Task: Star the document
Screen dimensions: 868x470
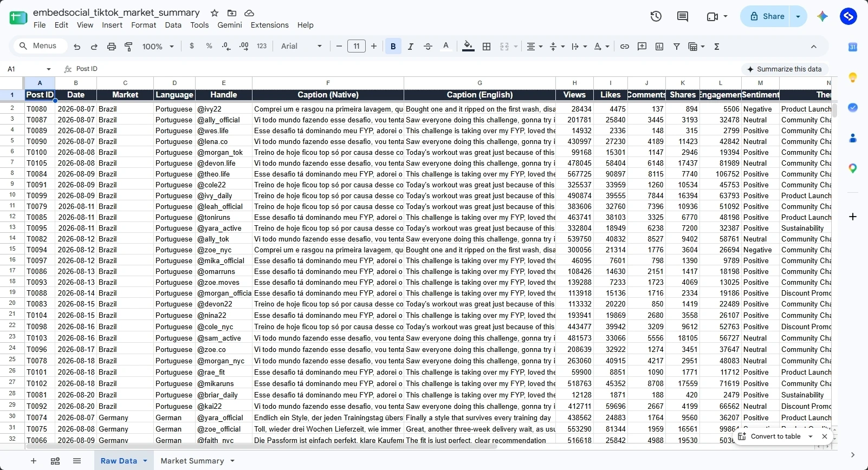Action: point(215,12)
